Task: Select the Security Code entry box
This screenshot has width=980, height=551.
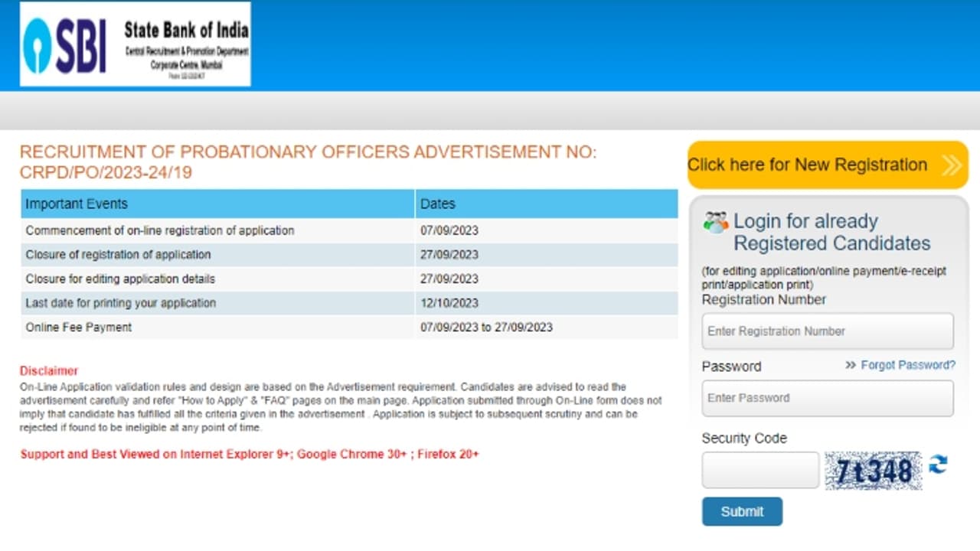Action: click(759, 469)
